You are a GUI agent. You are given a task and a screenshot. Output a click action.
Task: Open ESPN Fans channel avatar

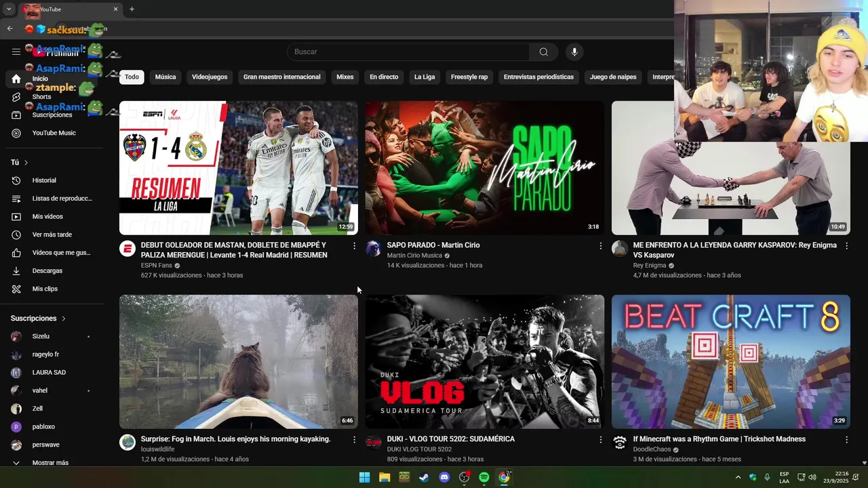[127, 249]
